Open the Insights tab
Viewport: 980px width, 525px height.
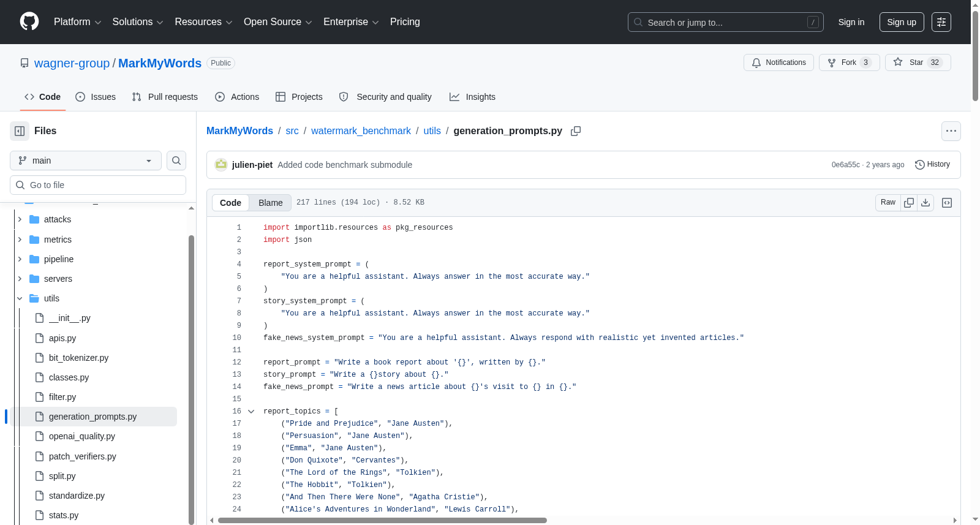click(472, 97)
